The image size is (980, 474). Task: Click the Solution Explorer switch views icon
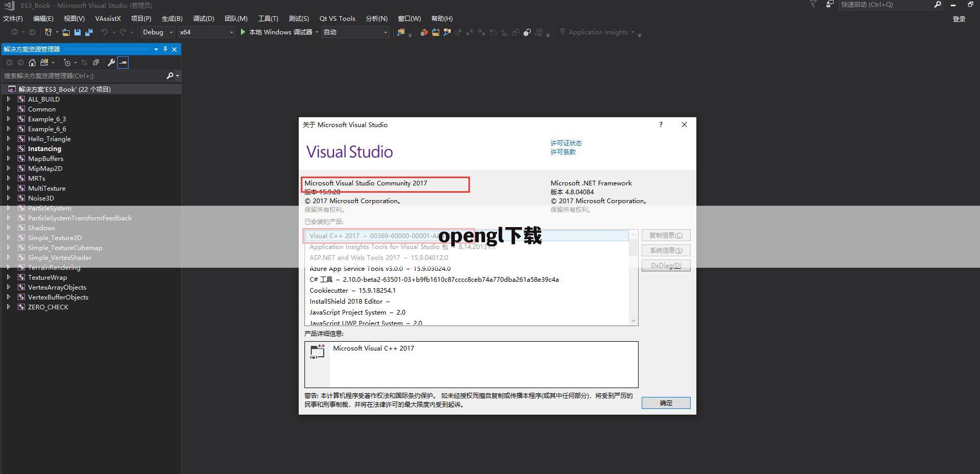44,63
